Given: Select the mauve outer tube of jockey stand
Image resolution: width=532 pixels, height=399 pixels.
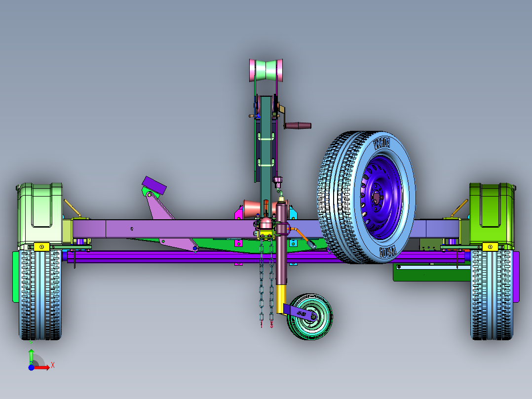Looking at the screenshot, I should (281, 243).
